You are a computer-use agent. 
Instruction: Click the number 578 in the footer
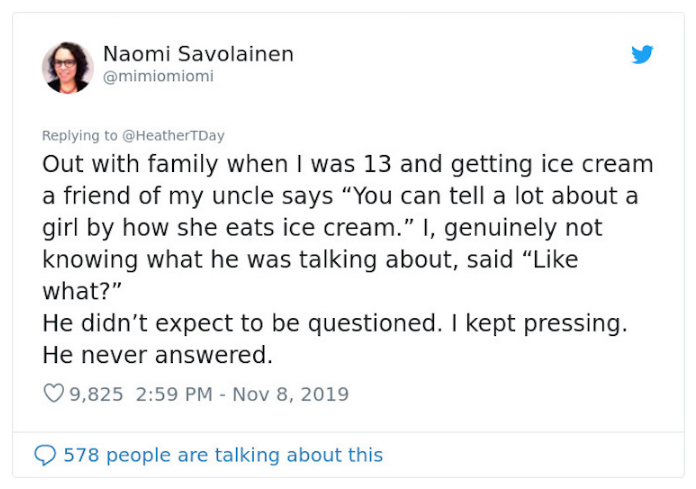pos(81,455)
